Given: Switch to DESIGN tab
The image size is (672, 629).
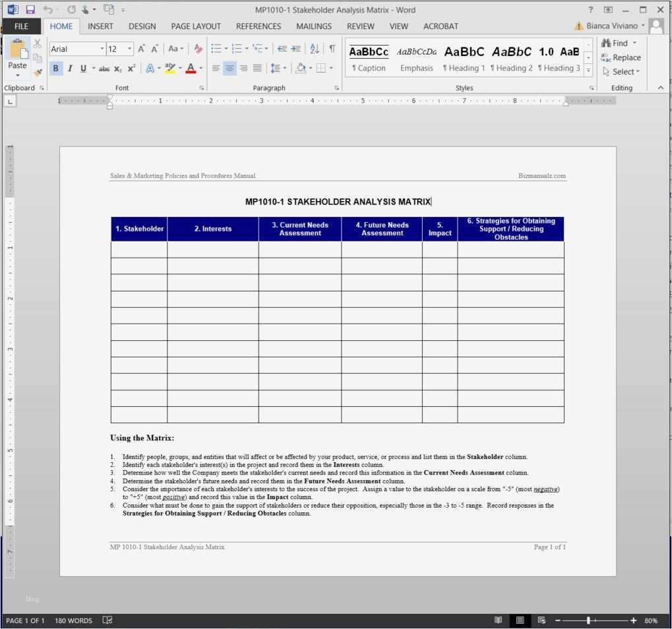Looking at the screenshot, I should 142,26.
